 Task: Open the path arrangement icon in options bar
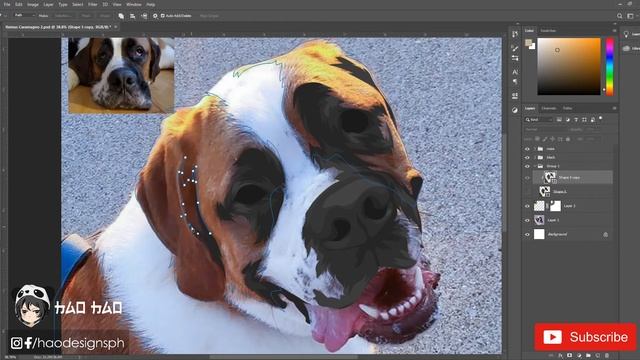coord(144,16)
